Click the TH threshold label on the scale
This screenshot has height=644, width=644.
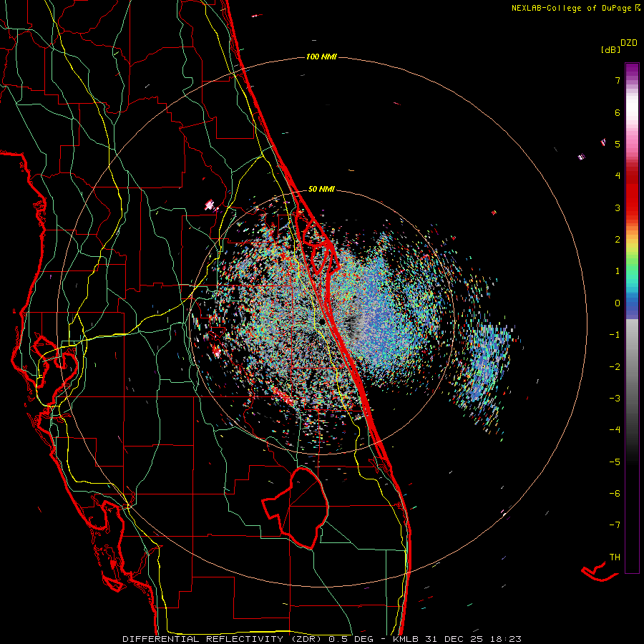pos(615,557)
